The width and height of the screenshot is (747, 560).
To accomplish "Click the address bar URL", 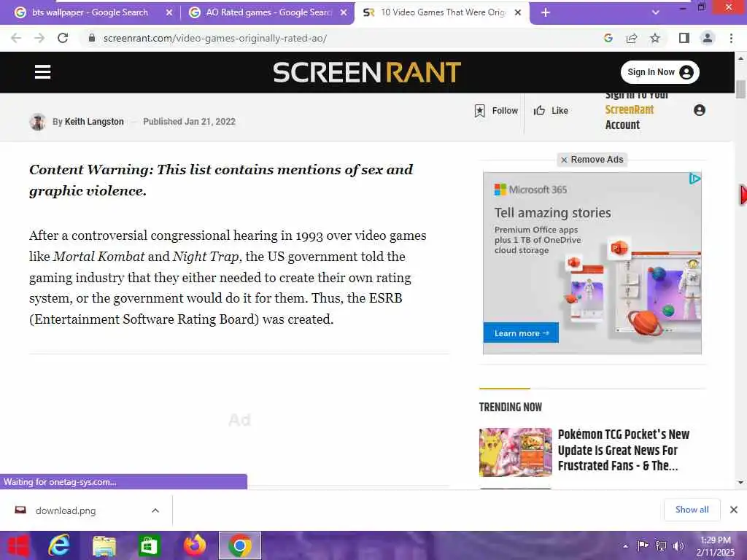I will (215, 38).
